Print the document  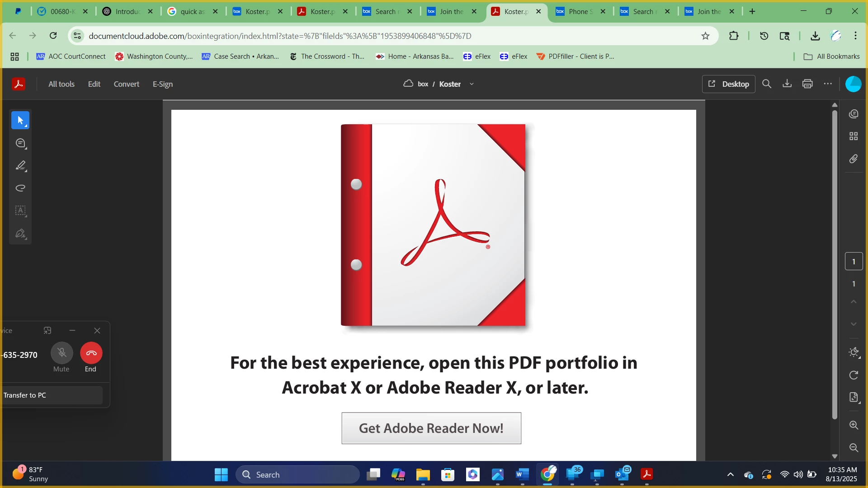pos(807,84)
